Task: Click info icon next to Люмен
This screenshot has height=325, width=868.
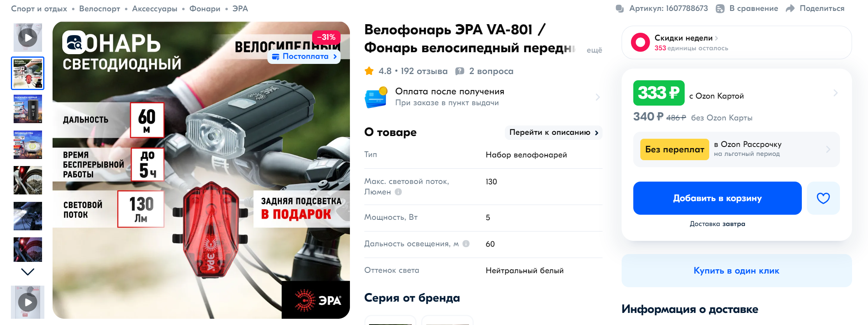Action: tap(398, 192)
